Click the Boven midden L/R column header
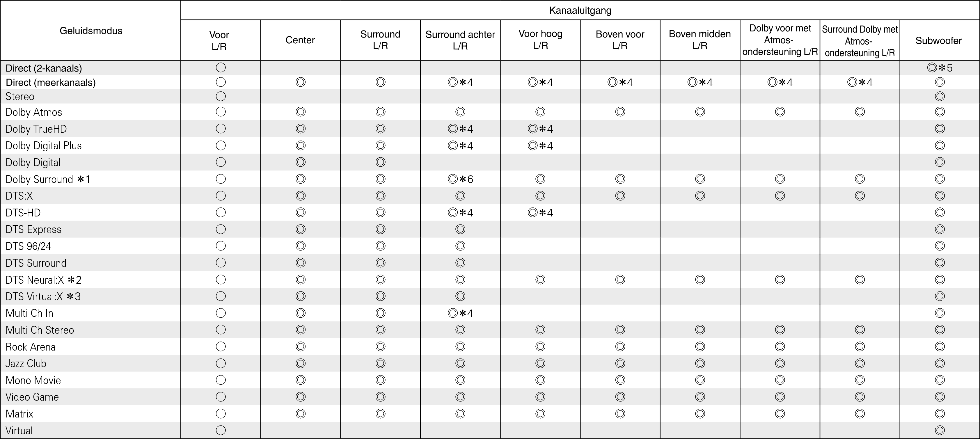The height and width of the screenshot is (439, 980). point(700,40)
